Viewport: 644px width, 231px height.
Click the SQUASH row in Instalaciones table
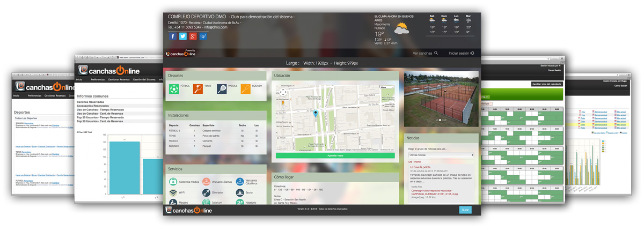215,146
